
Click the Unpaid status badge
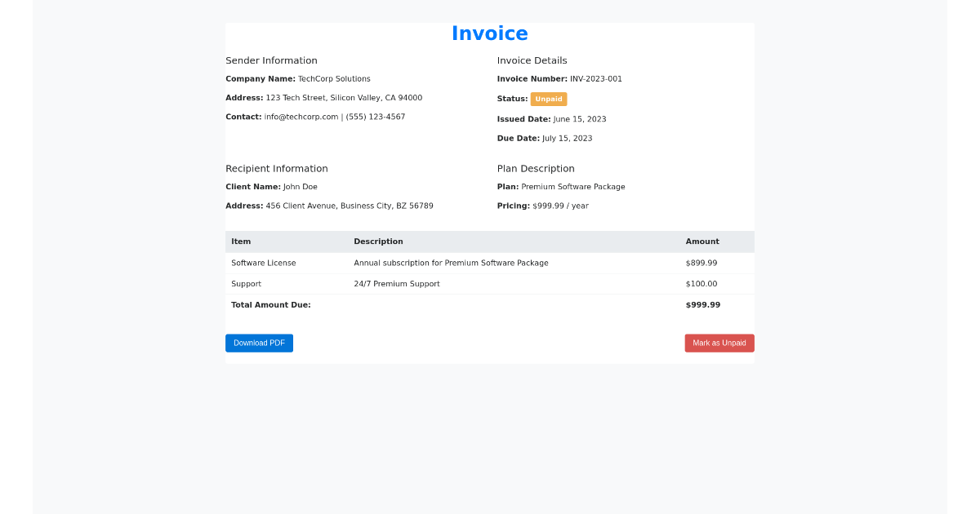(548, 99)
